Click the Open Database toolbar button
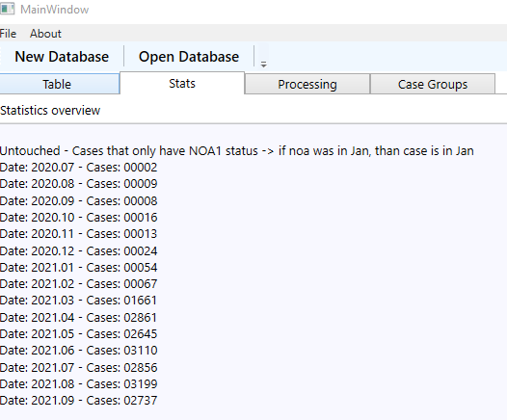 coord(189,57)
